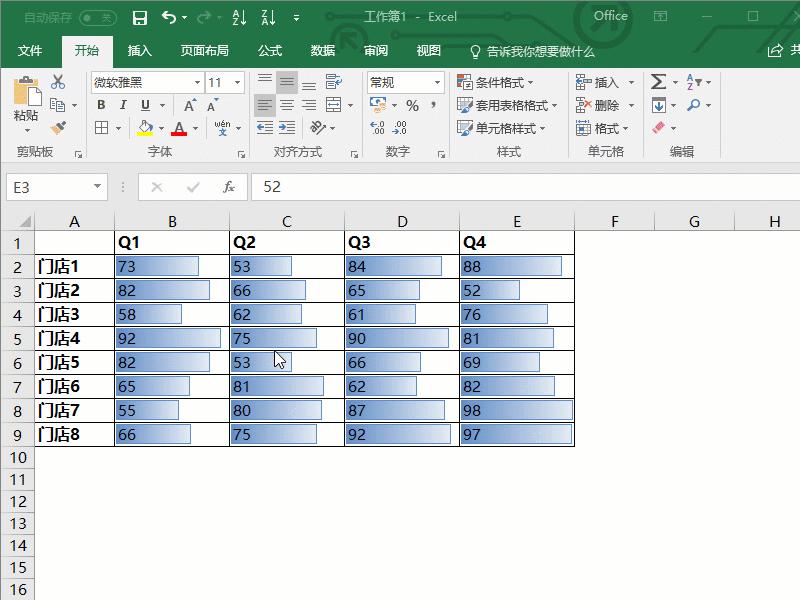Click the Select All corner triangle
Image resolution: width=800 pixels, height=600 pixels.
pos(24,221)
